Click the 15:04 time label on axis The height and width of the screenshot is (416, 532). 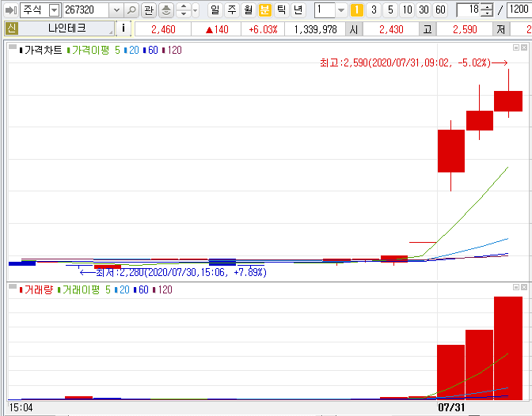pyautogui.click(x=21, y=407)
